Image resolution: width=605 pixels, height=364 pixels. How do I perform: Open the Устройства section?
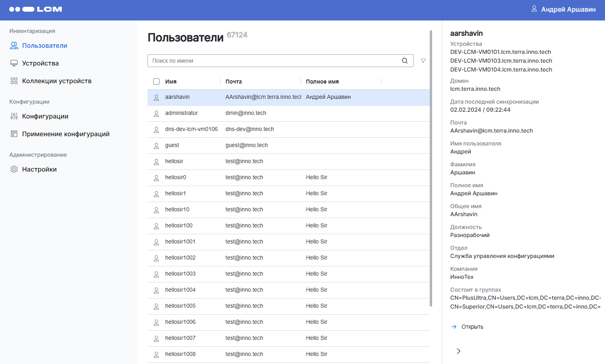click(x=40, y=63)
